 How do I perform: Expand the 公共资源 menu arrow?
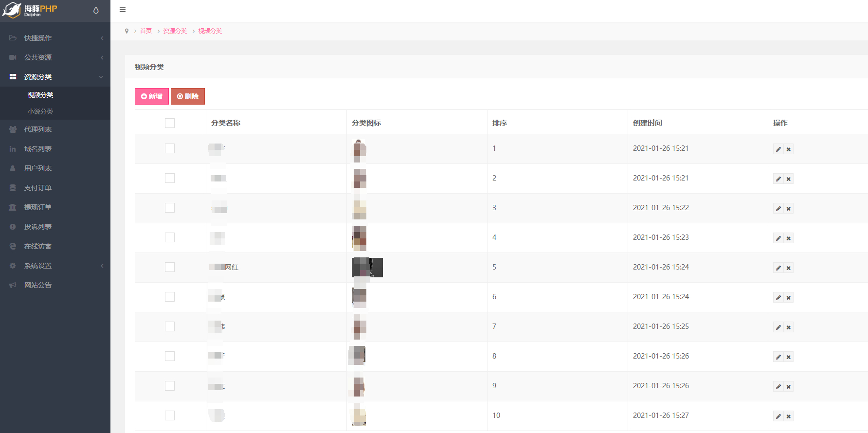(102, 57)
